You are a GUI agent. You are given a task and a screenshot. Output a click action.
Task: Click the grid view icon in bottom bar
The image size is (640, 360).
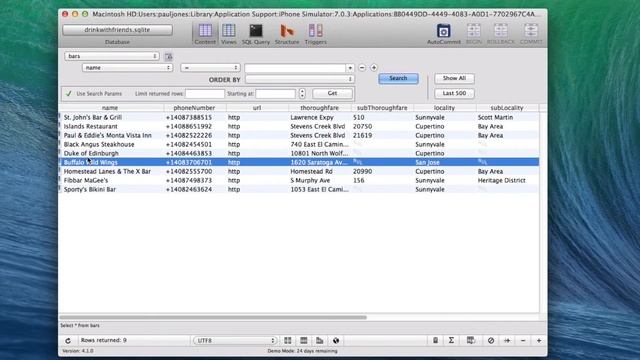(x=288, y=340)
